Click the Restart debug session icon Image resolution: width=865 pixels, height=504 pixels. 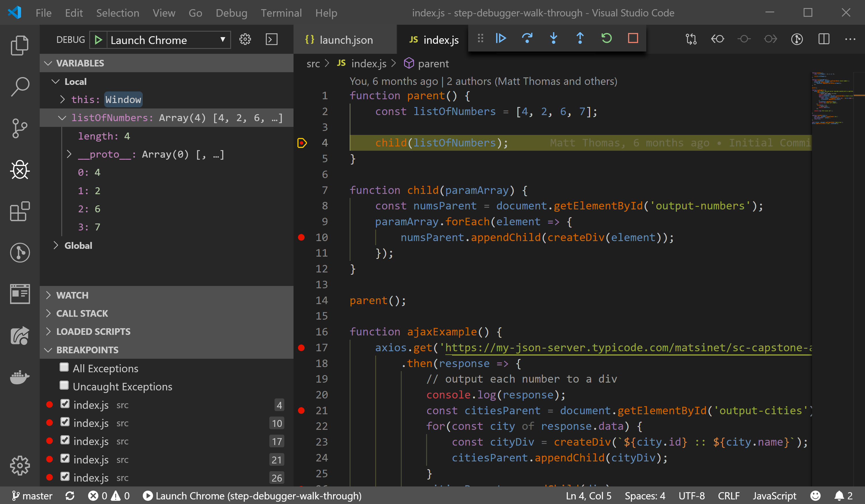coord(607,38)
